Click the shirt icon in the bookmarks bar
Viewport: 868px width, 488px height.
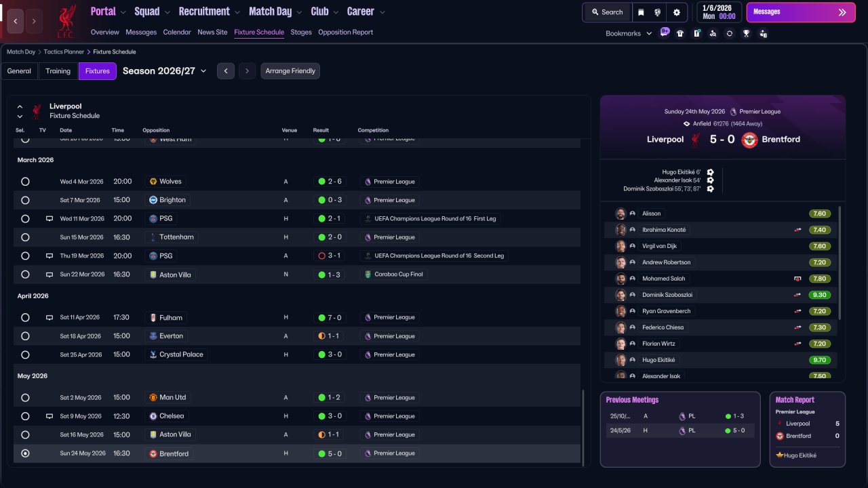pyautogui.click(x=680, y=33)
